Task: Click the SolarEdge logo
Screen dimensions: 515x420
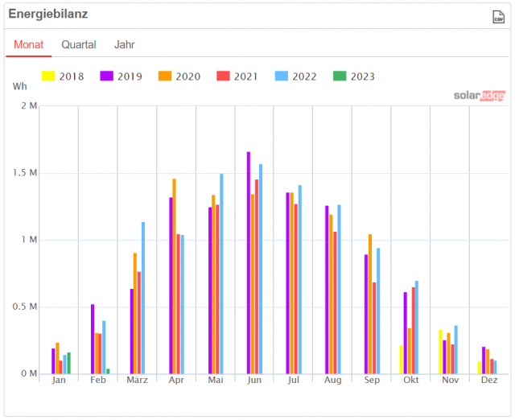Action: coord(480,96)
